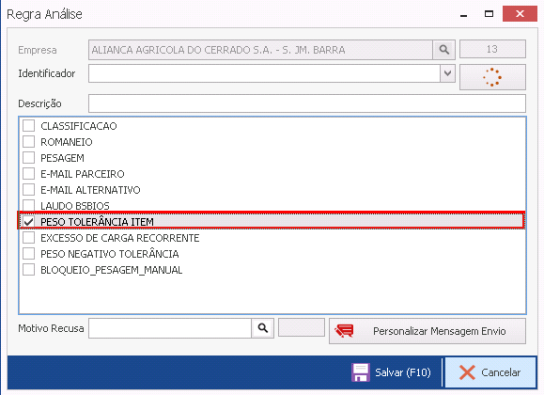Viewport: 544px width, 395px height.
Task: Click the Empresa search magnifier icon
Action: pyautogui.click(x=444, y=50)
